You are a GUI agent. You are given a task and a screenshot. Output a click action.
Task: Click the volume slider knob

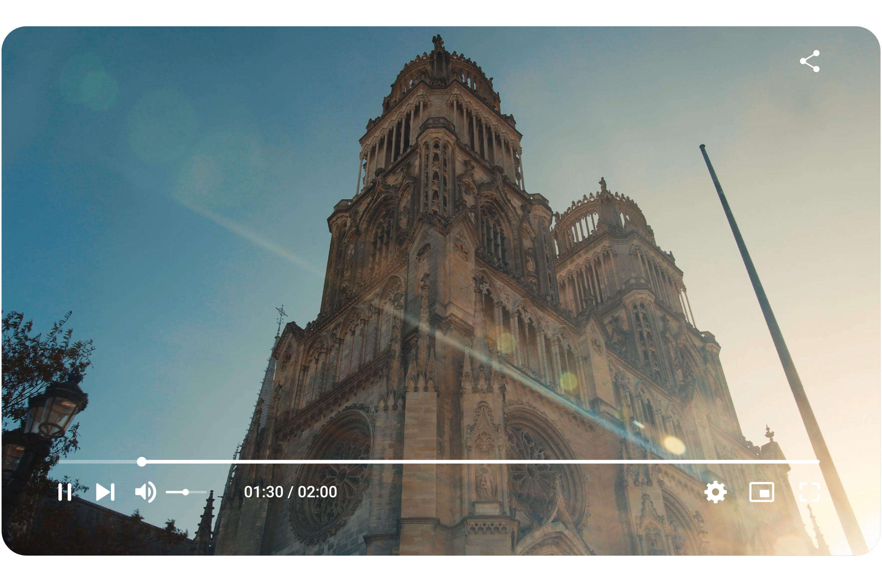pyautogui.click(x=186, y=492)
